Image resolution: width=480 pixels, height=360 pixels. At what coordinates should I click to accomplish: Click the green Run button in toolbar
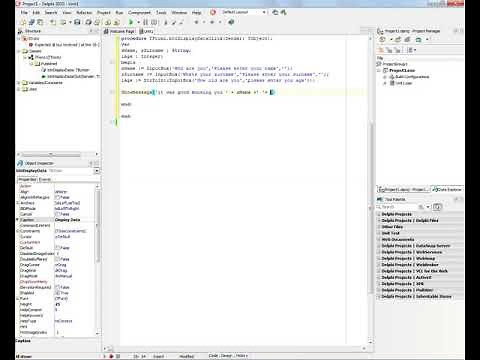click(x=131, y=22)
